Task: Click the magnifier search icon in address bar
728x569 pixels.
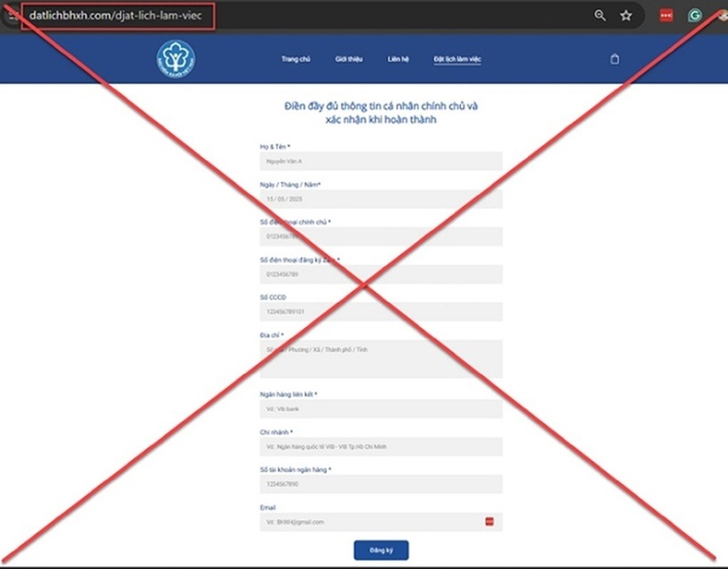Action: tap(600, 14)
